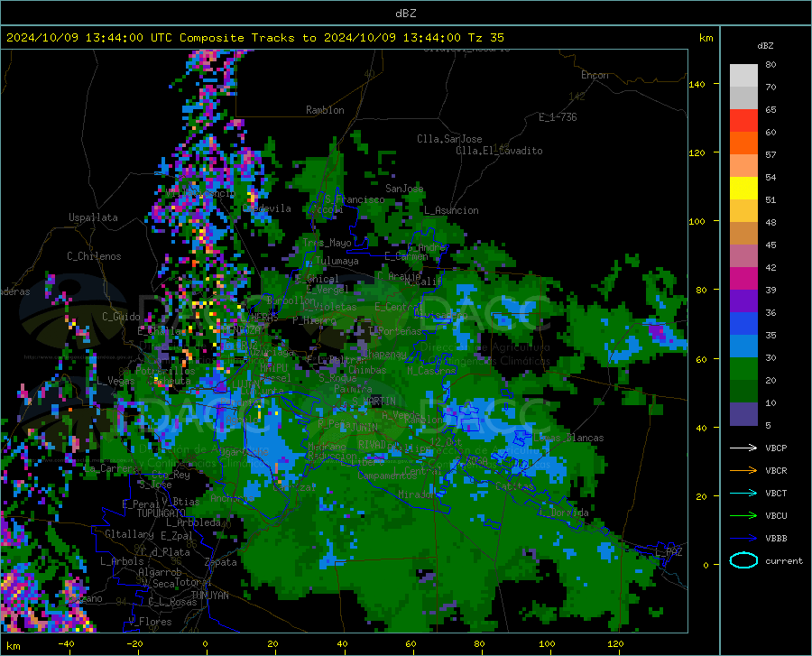This screenshot has height=656, width=812.
Task: Click the Mirador place label
Action: pos(417,494)
